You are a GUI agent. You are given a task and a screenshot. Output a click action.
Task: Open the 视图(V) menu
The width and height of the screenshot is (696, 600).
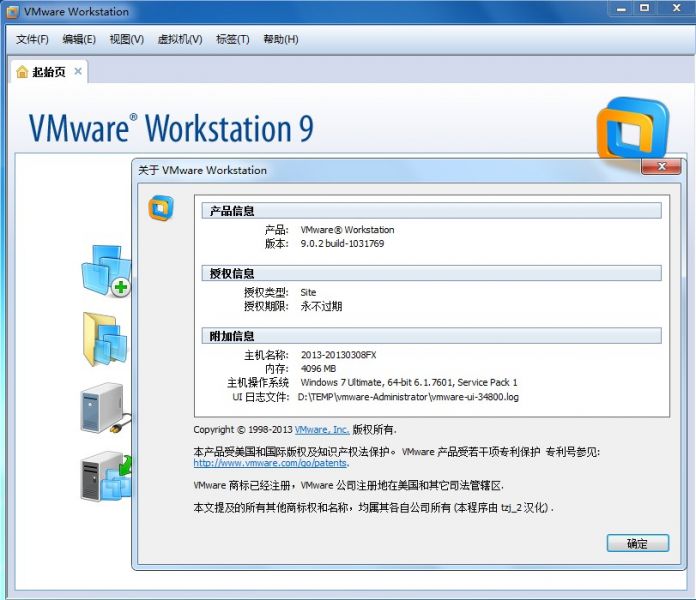[127, 39]
